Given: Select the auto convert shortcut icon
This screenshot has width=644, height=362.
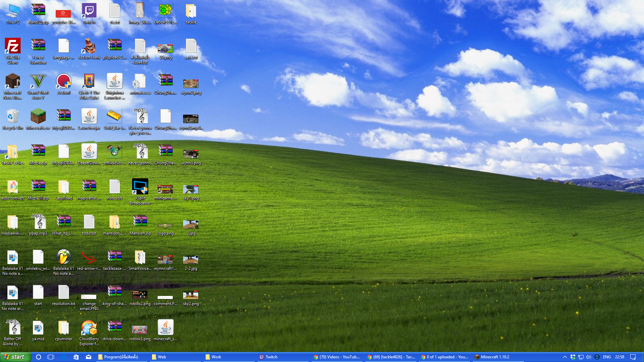Looking at the screenshot, I should point(13,190).
